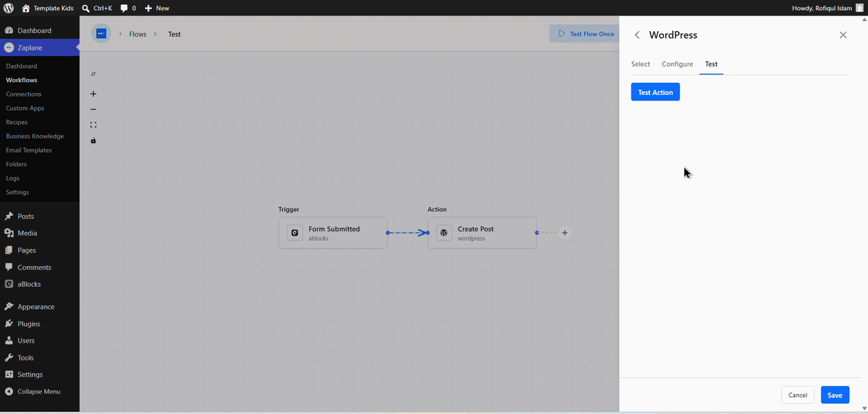Open Logs submenu
The image size is (868, 414).
coord(13,178)
